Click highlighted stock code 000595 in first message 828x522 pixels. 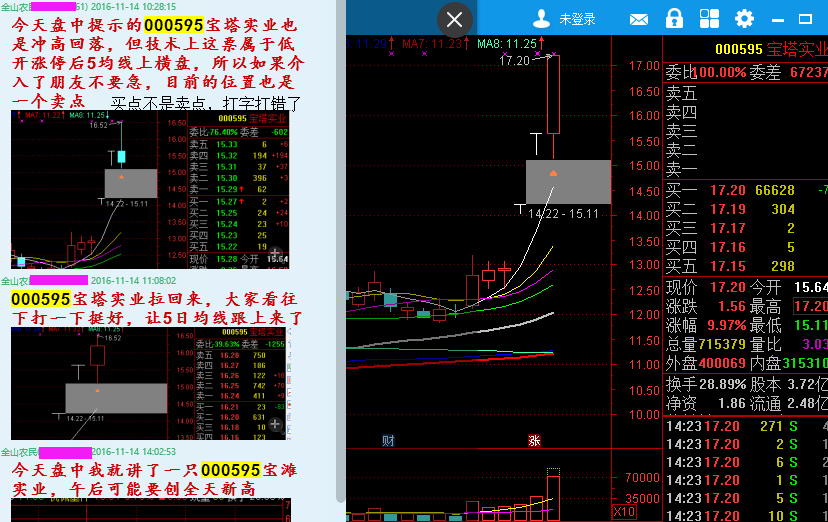coord(174,25)
